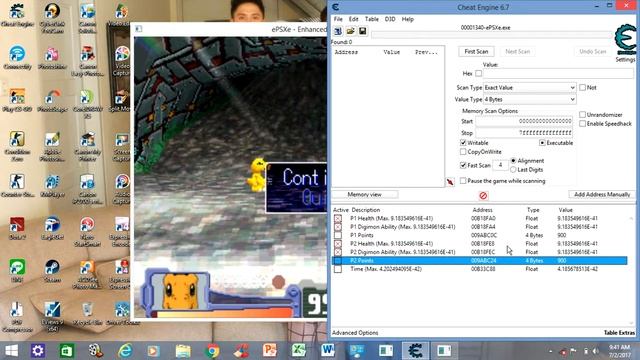Select the Alignment radio button
Image resolution: width=640 pixels, height=360 pixels.
click(513, 161)
